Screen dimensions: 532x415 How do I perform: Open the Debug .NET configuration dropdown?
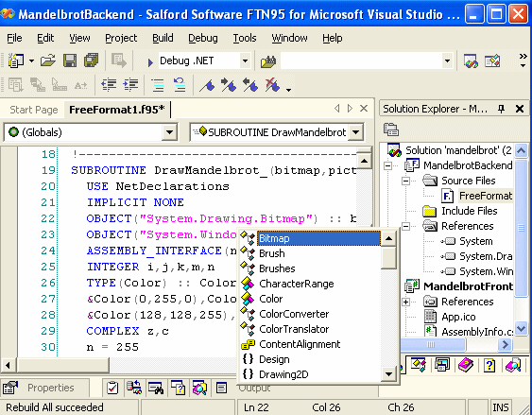tap(245, 61)
